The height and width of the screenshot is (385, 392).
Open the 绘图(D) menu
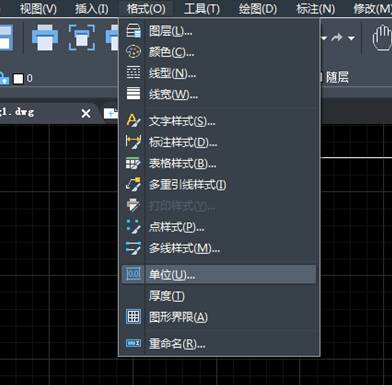(258, 9)
